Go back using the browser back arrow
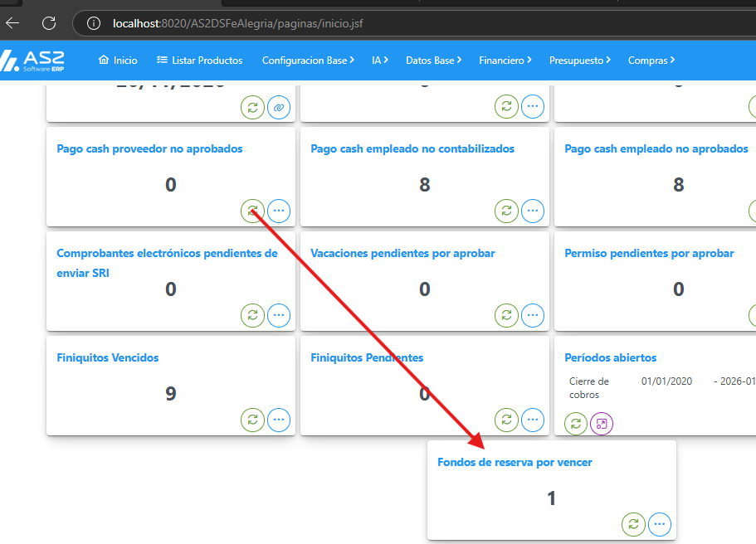The image size is (756, 544). 12,22
